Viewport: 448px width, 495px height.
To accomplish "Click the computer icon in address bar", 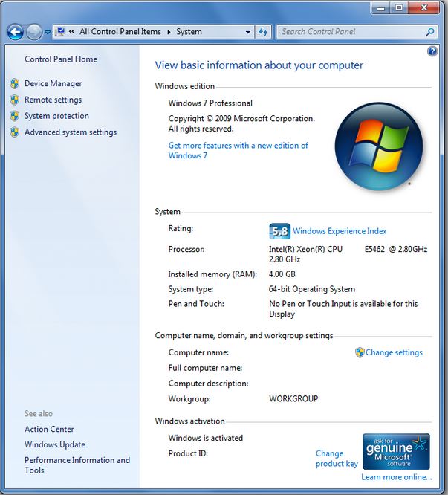I will [60, 31].
